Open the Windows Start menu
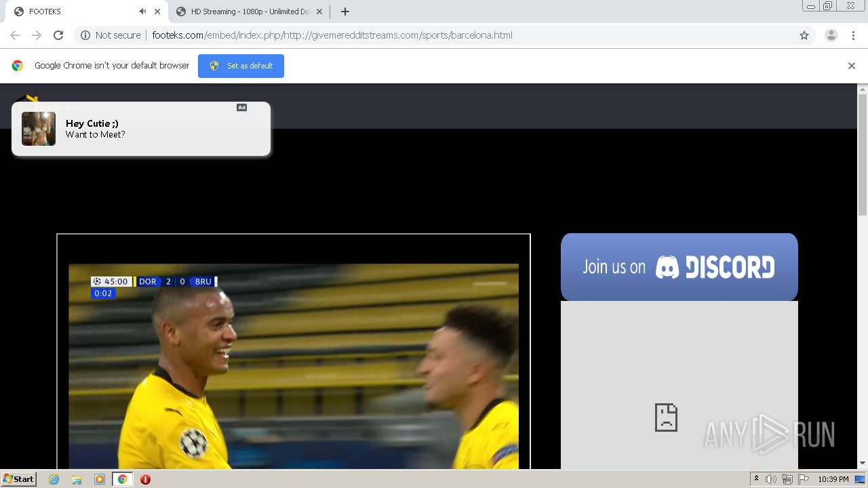The image size is (868, 488). pyautogui.click(x=18, y=479)
